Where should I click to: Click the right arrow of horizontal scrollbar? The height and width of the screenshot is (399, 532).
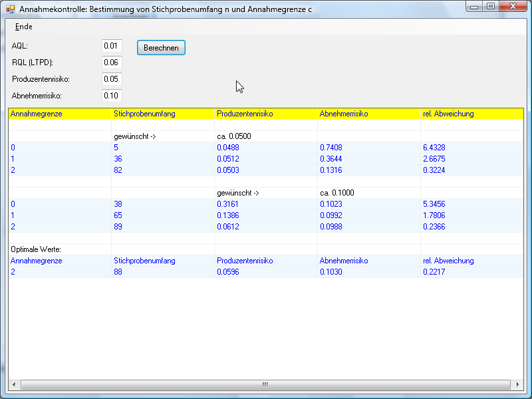(x=517, y=384)
